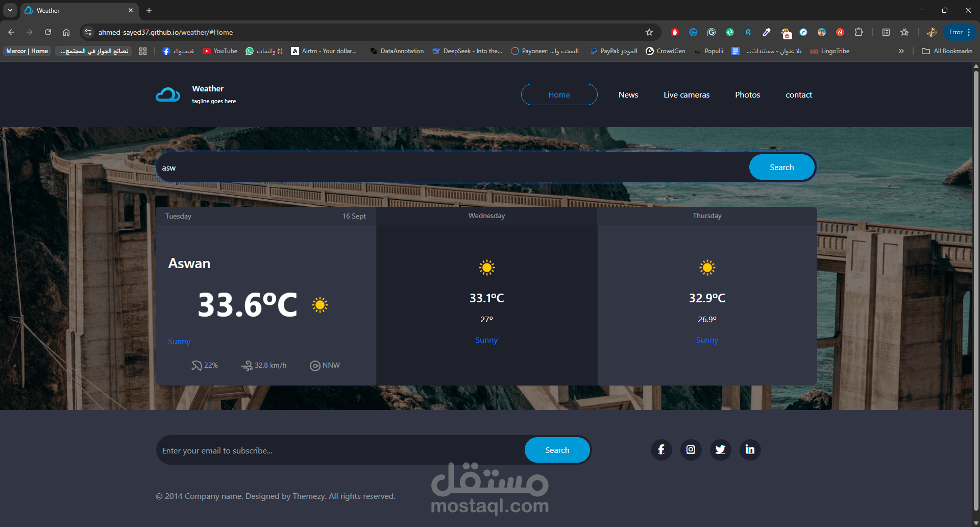Screen dimensions: 980x527
Task: Click the Error profile button
Action: click(x=955, y=32)
